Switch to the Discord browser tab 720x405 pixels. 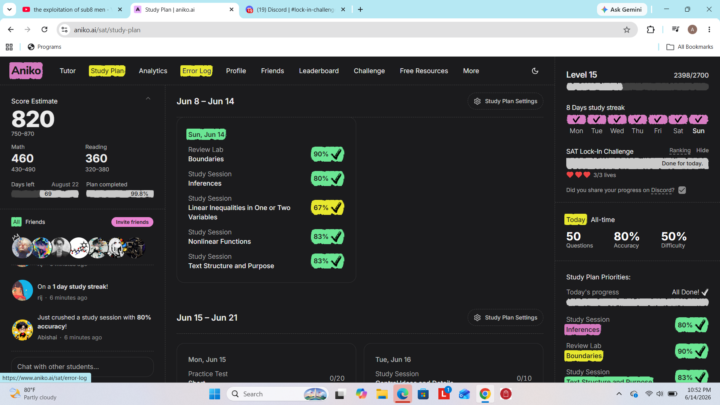point(294,9)
